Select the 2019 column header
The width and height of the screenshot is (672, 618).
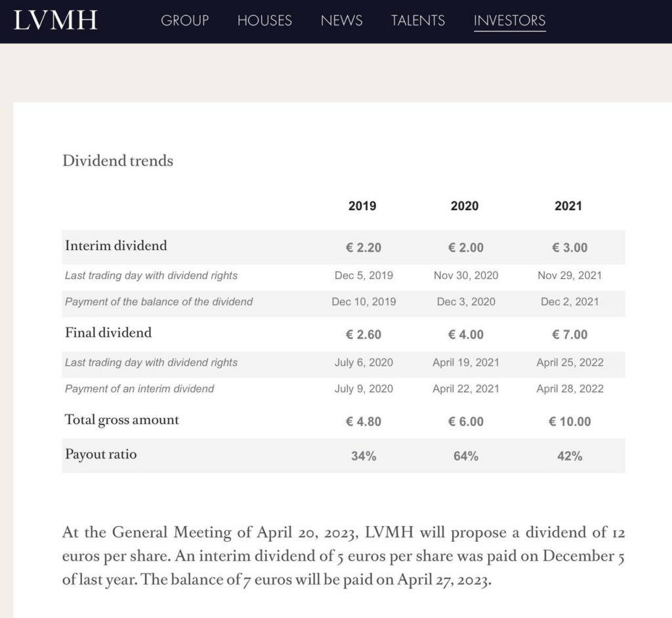362,206
